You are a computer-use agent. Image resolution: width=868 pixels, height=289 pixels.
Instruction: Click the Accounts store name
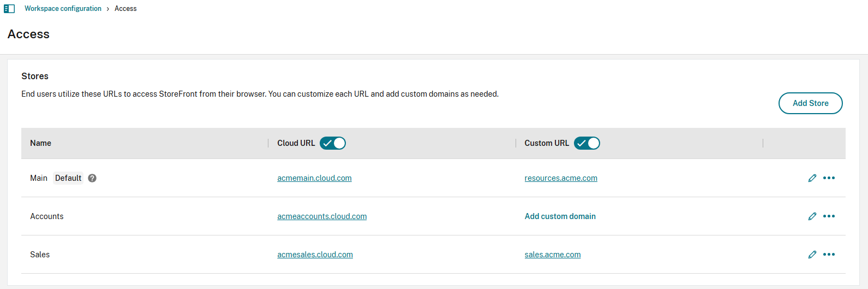[x=47, y=216]
